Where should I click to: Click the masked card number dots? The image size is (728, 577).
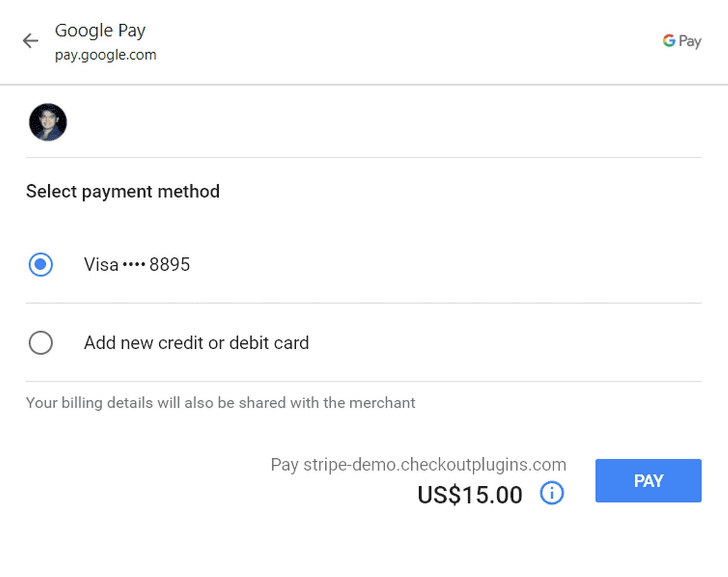click(x=134, y=265)
